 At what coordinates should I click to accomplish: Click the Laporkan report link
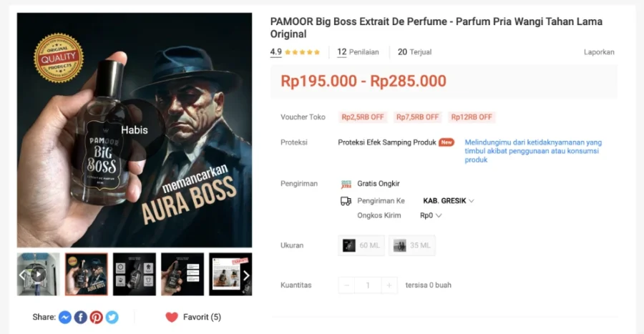[599, 52]
